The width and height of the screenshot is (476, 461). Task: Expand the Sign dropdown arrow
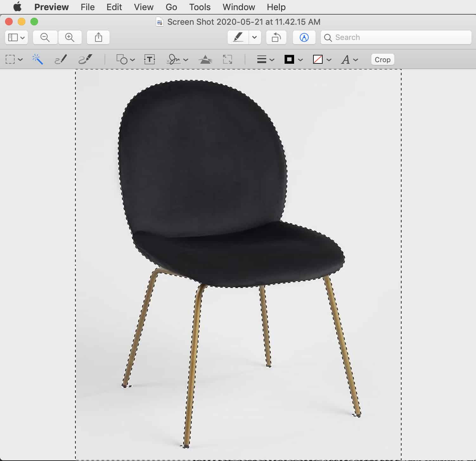click(186, 60)
